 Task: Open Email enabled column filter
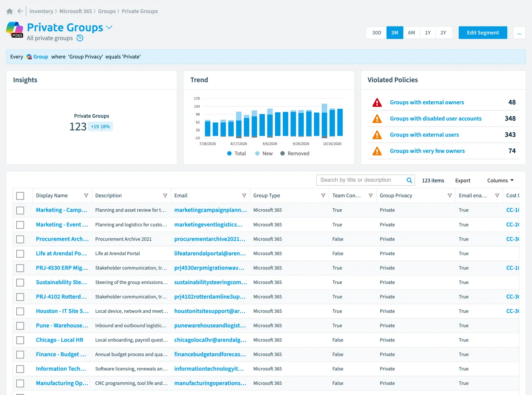coord(497,196)
